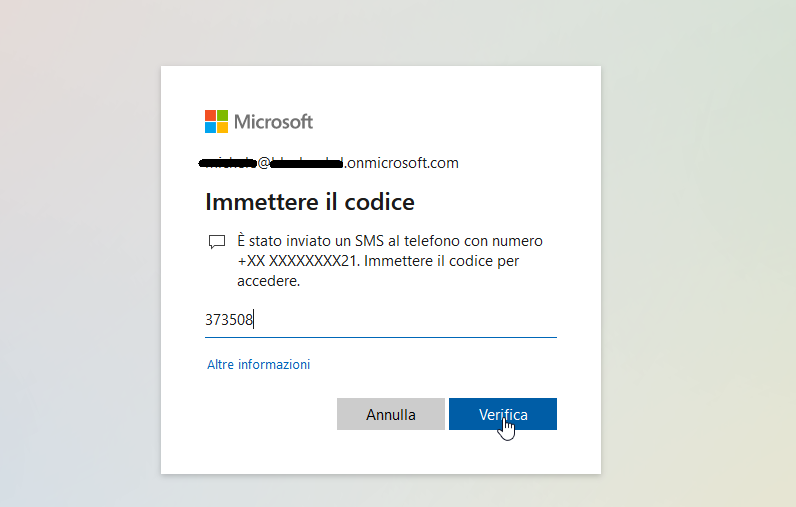Click the onmicrosoft.com account email text
The height and width of the screenshot is (507, 796).
328,163
